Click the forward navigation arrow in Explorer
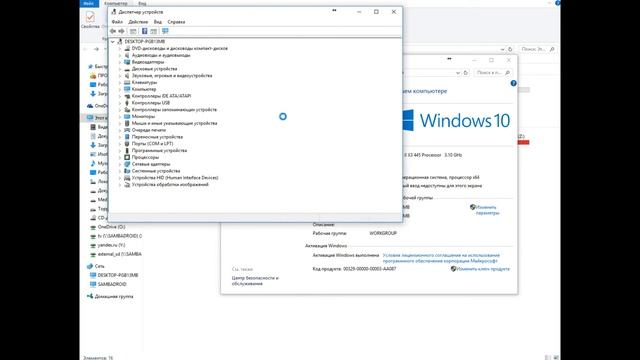 point(96,49)
